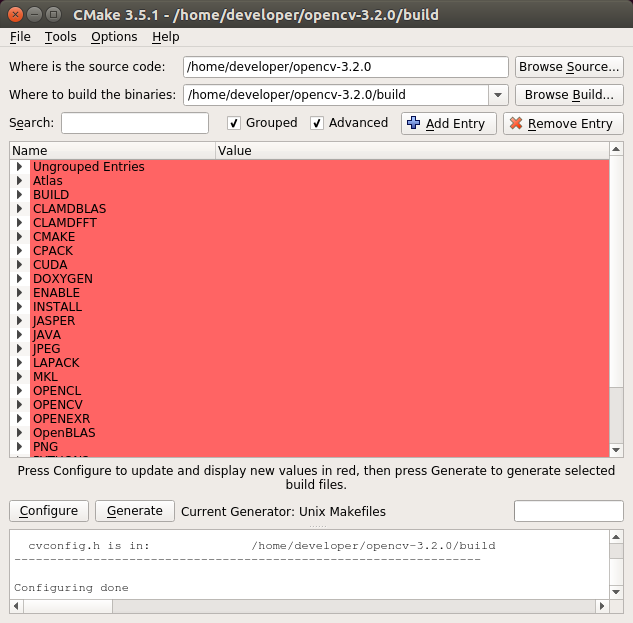Select the LAPACK row
633x623 pixels.
point(319,363)
